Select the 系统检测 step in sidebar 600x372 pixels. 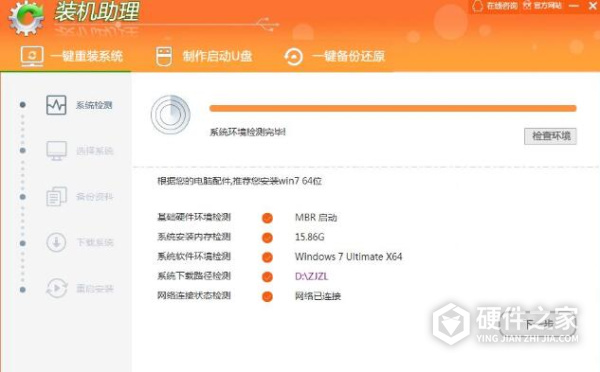[x=79, y=105]
